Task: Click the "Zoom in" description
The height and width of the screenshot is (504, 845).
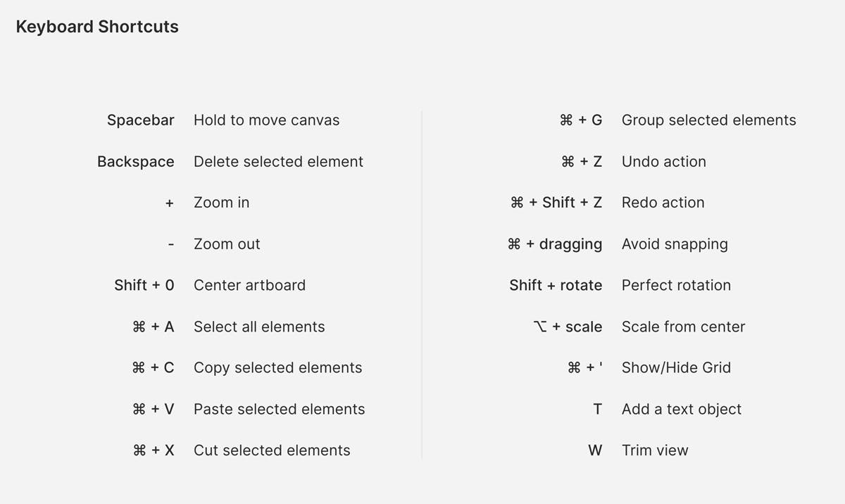Action: point(221,203)
